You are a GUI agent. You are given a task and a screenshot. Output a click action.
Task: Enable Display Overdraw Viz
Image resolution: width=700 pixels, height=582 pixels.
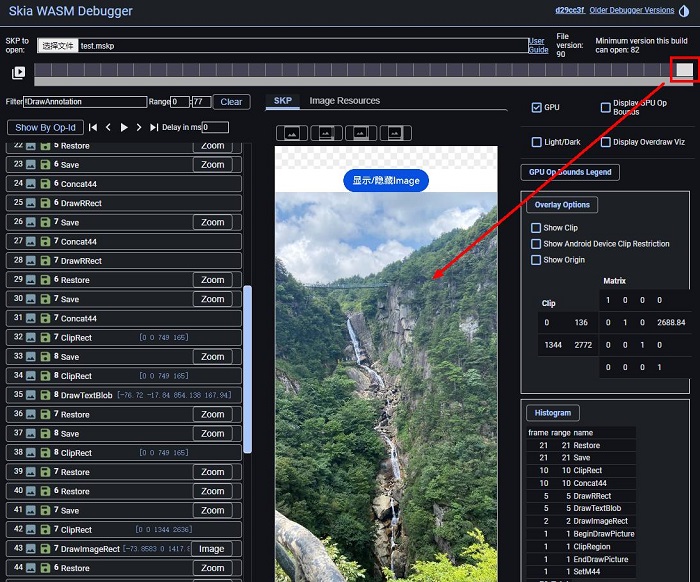point(606,142)
